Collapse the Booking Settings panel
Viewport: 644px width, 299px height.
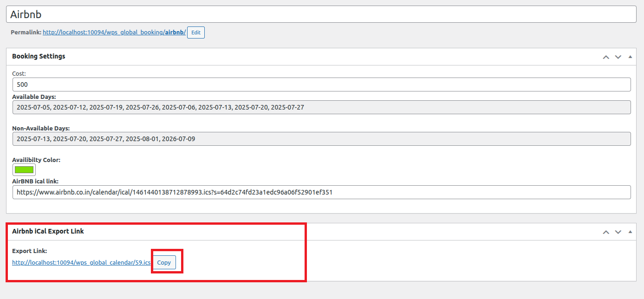click(x=630, y=57)
